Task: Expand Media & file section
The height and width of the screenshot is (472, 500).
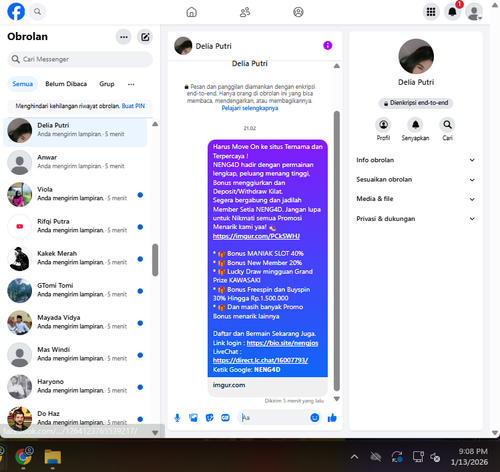Action: 415,199
